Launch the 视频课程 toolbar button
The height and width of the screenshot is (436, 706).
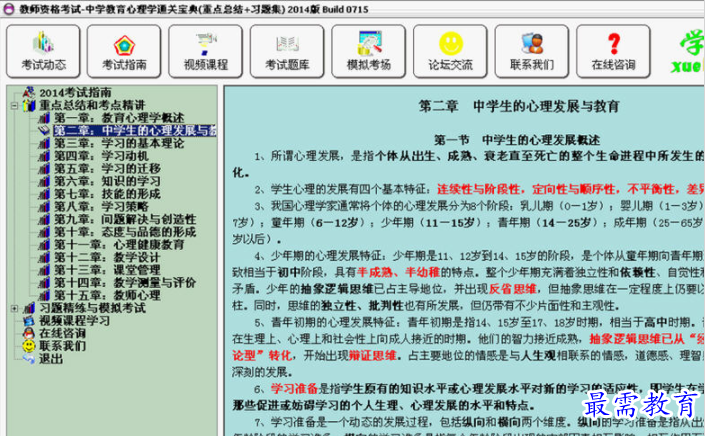pos(205,51)
